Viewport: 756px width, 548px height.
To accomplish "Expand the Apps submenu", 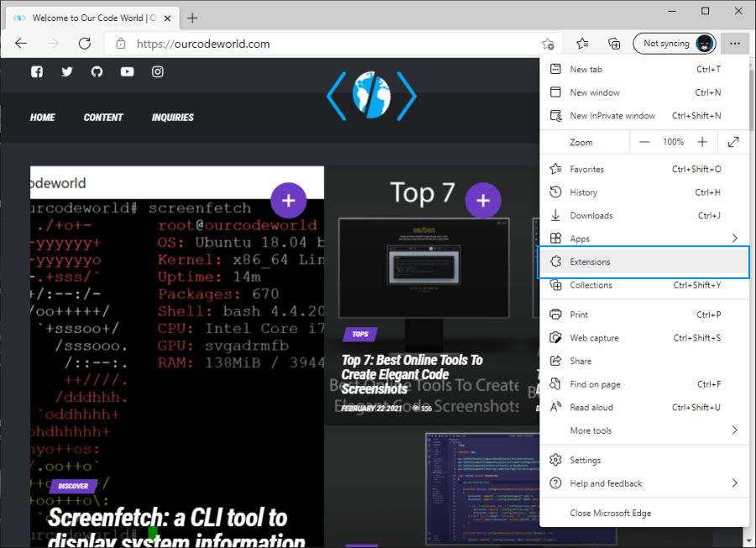I will (643, 238).
